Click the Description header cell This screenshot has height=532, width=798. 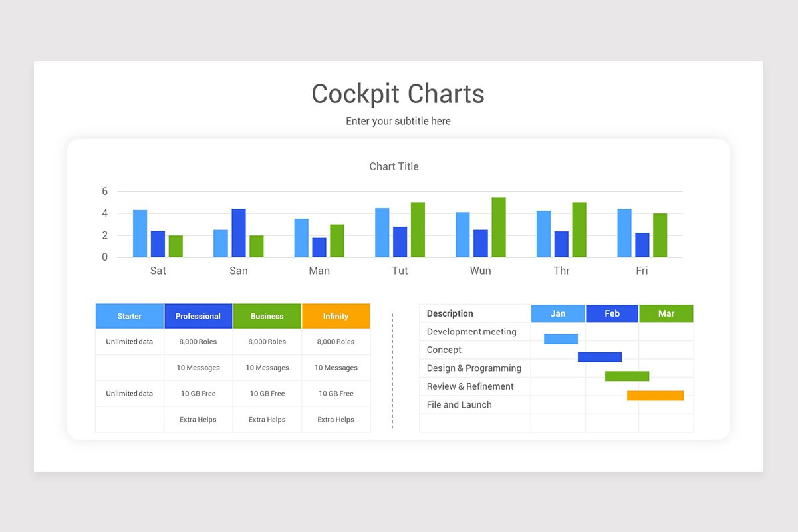[x=449, y=313]
